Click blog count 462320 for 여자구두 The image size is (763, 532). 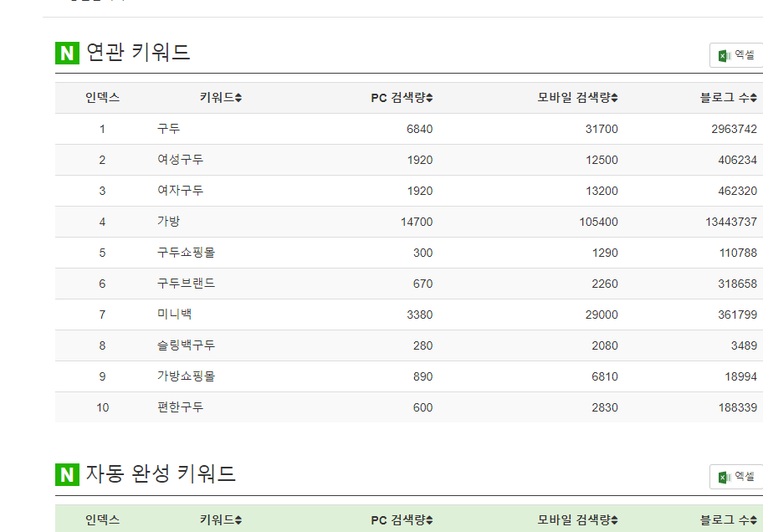[x=738, y=191]
